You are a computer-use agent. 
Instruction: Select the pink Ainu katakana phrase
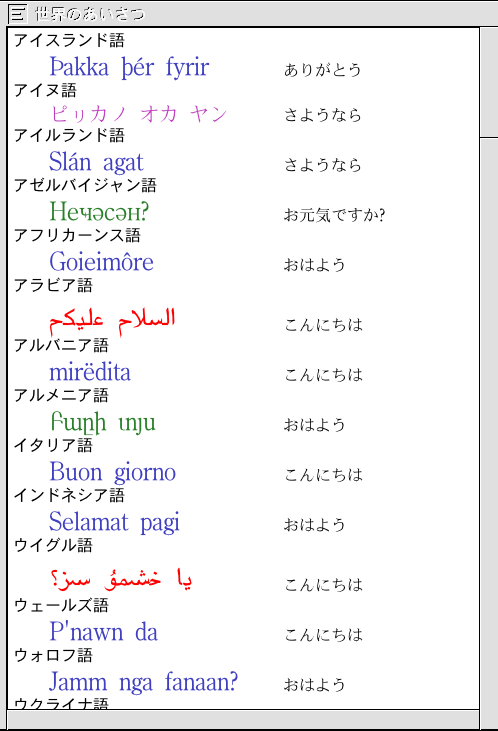(139, 114)
